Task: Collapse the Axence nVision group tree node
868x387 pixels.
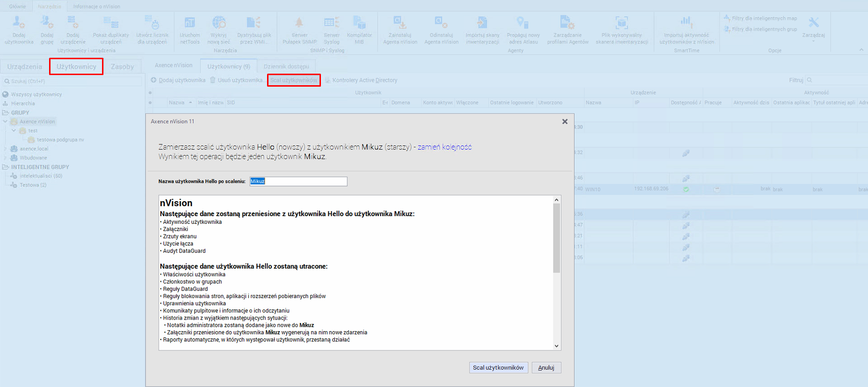Action: pos(5,122)
